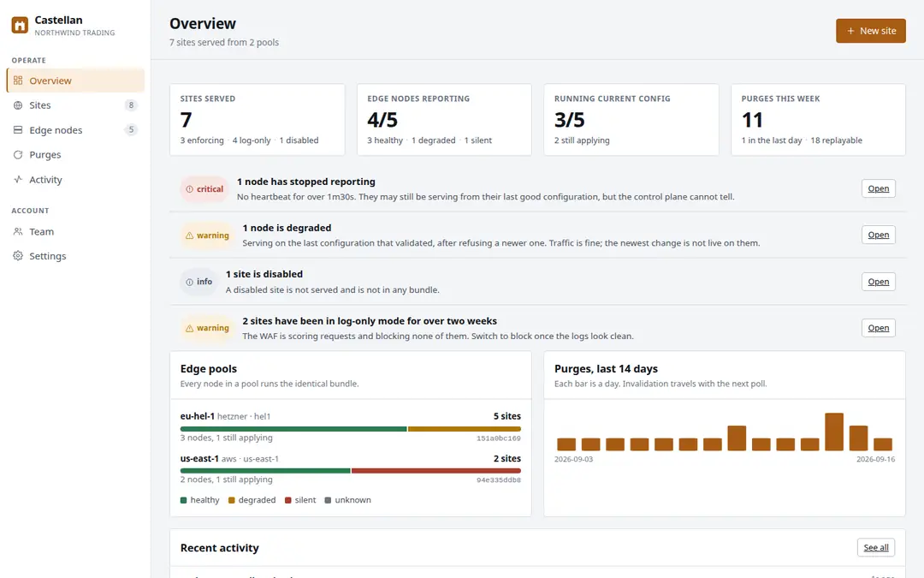Click the degraded legend amber swatch
This screenshot has height=578, width=924.
232,500
